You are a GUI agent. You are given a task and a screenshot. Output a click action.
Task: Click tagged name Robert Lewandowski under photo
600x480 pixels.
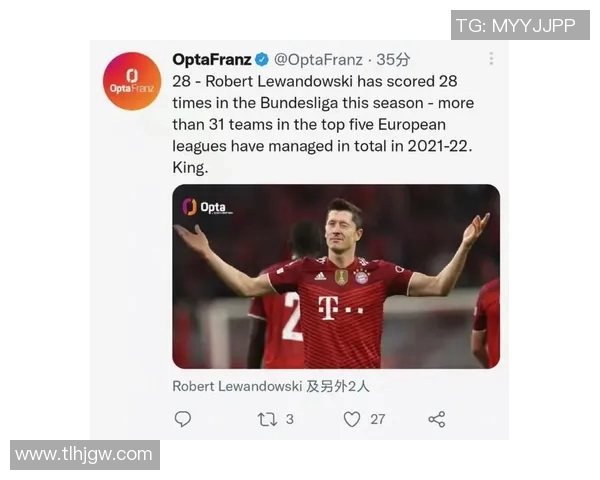[237, 386]
